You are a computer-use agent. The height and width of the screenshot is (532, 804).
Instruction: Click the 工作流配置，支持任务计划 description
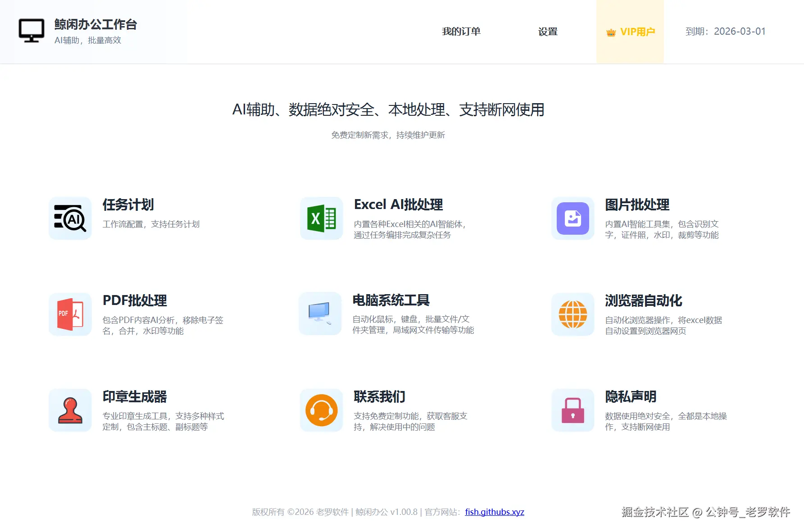(151, 224)
